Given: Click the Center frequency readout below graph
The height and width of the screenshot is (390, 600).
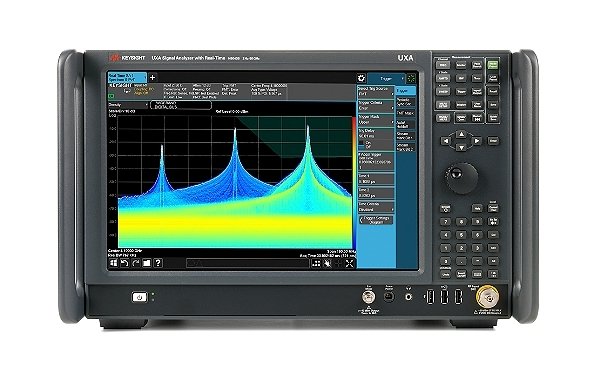Looking at the screenshot, I should (x=125, y=251).
